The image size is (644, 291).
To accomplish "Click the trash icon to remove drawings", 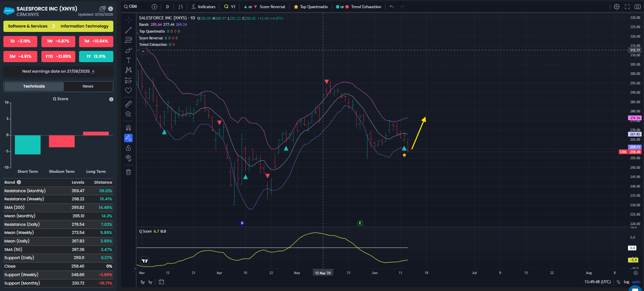I will [x=129, y=172].
